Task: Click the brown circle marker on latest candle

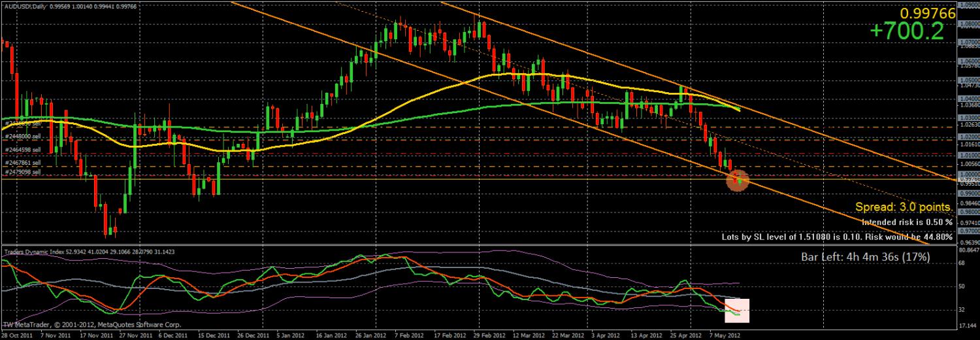Action: click(739, 180)
